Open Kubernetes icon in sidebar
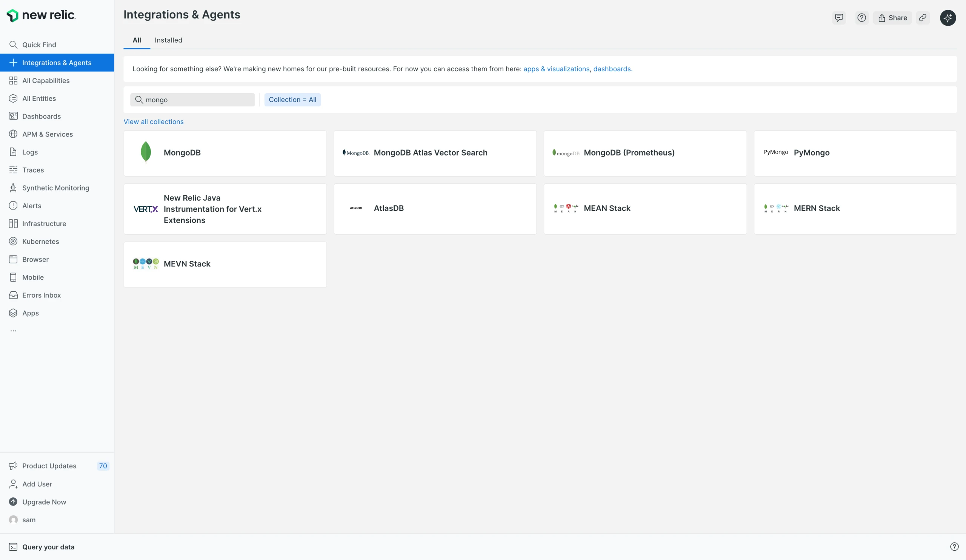 click(13, 242)
